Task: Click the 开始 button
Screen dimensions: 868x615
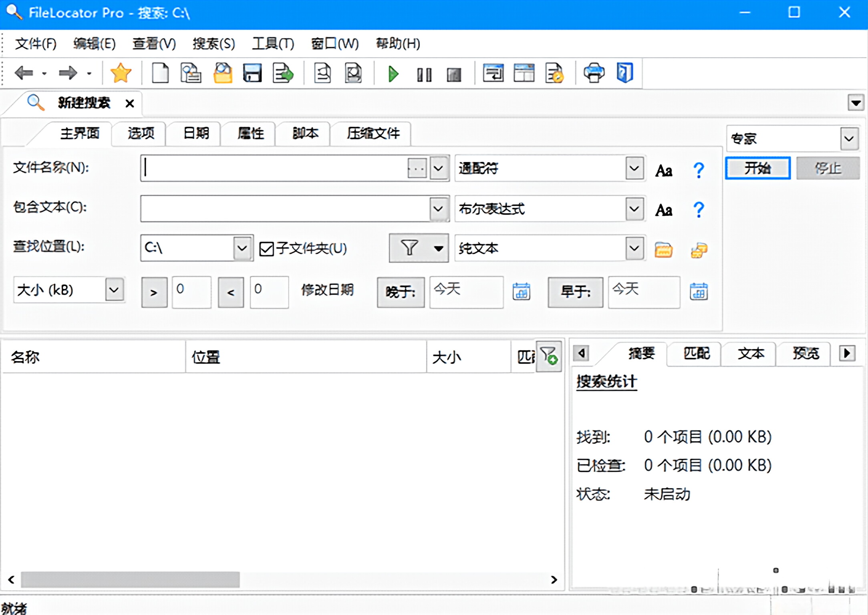Action: coord(757,168)
